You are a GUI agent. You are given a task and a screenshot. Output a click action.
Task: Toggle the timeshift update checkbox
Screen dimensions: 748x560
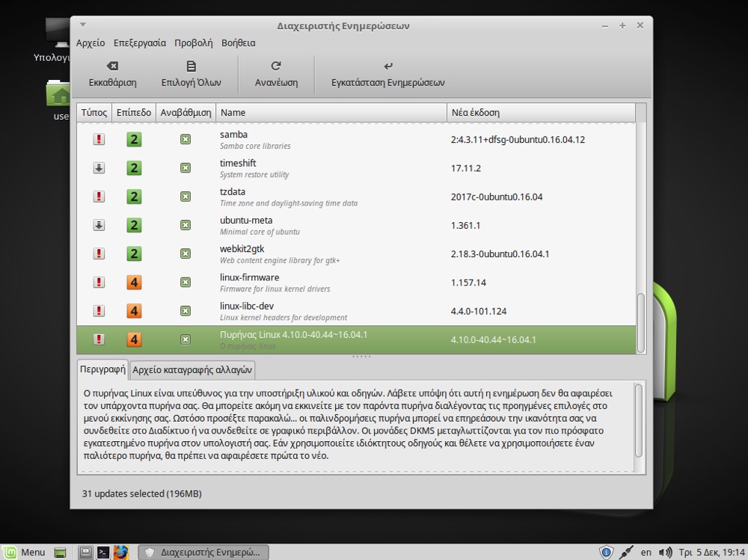coord(186,168)
